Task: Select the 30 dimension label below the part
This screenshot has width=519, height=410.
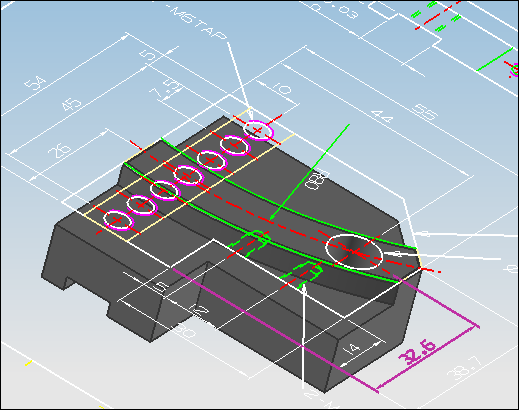Action: coord(185,331)
